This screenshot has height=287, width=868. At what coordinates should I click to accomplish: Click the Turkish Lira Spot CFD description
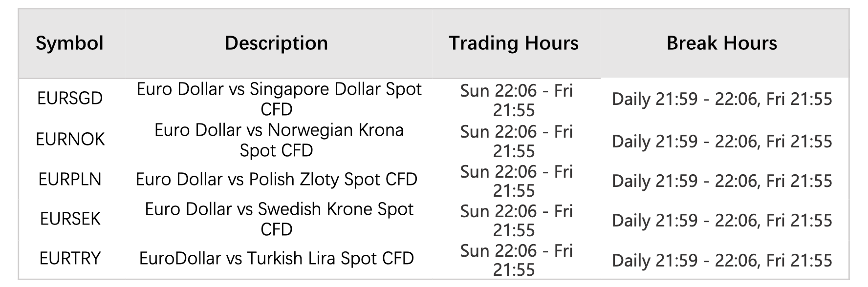pos(277,258)
